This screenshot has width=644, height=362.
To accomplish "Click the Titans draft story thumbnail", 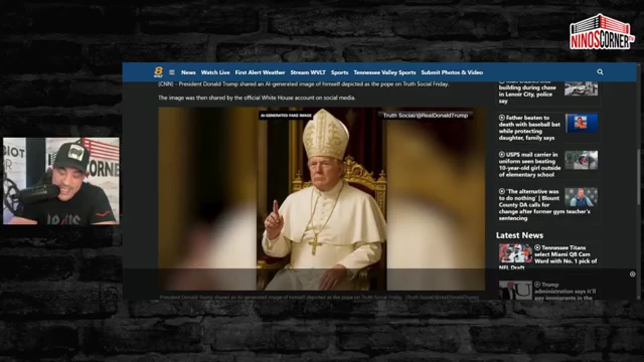I will pyautogui.click(x=515, y=253).
